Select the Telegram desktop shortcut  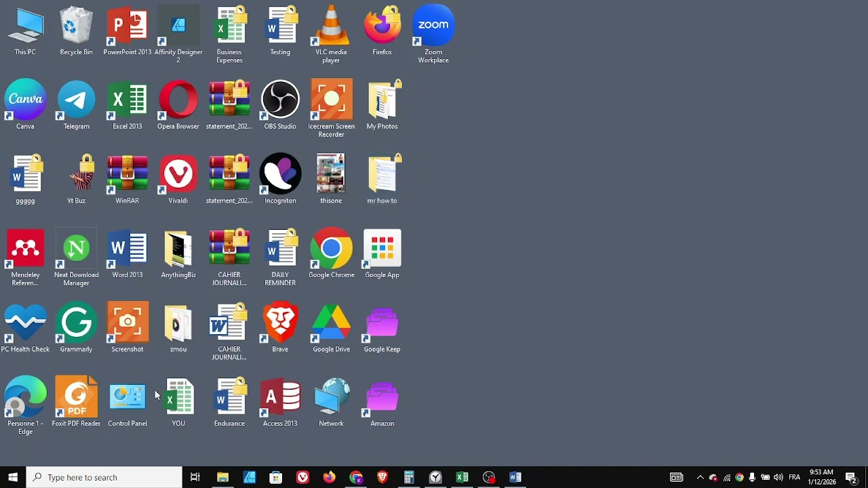tap(76, 106)
